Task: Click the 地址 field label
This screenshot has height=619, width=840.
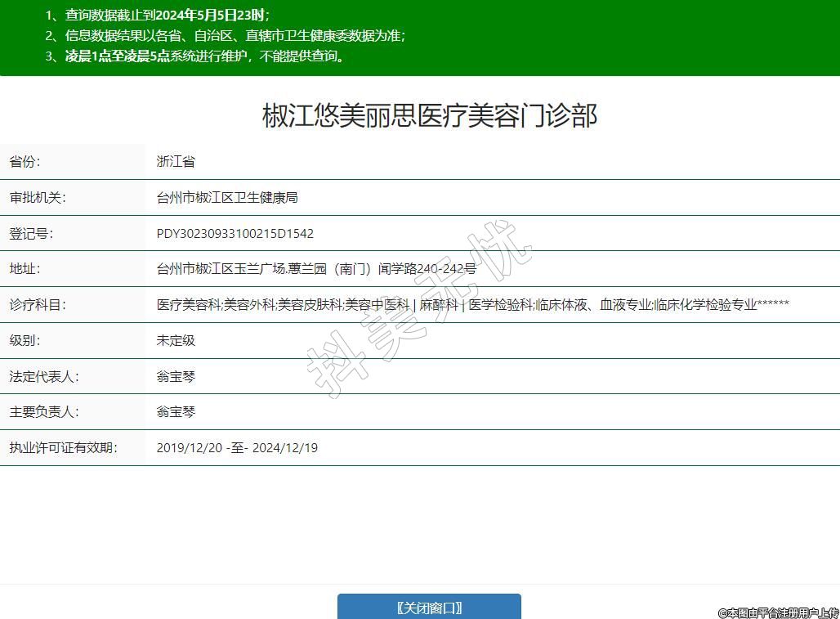Action: click(x=25, y=269)
